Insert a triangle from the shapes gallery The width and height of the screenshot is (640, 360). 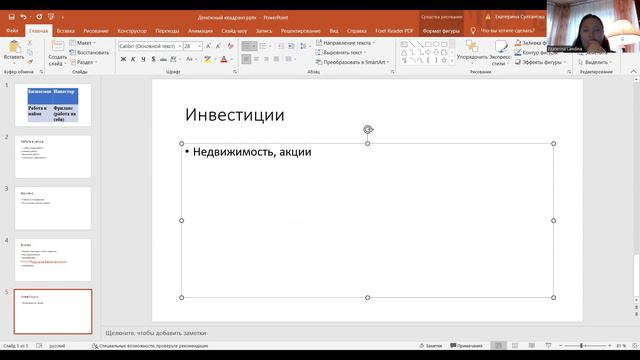404,52
